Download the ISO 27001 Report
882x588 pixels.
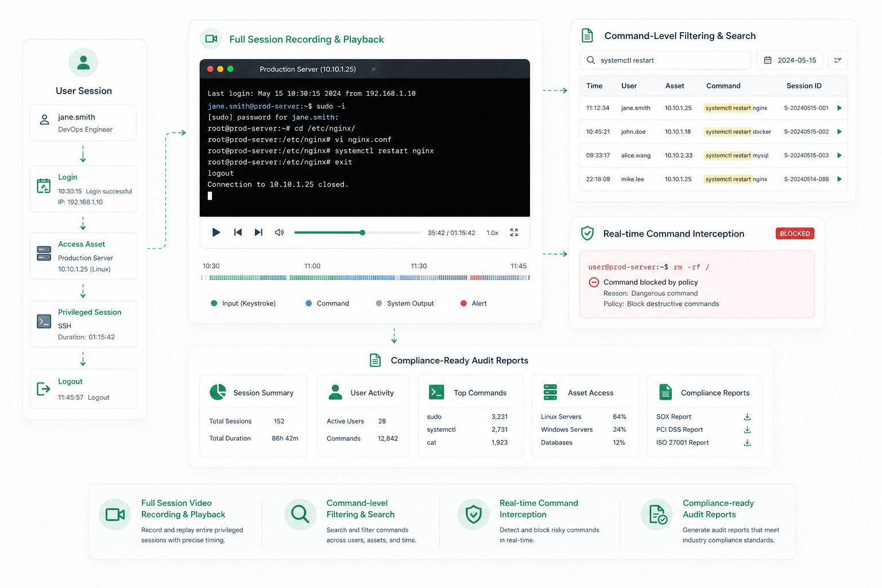click(747, 443)
